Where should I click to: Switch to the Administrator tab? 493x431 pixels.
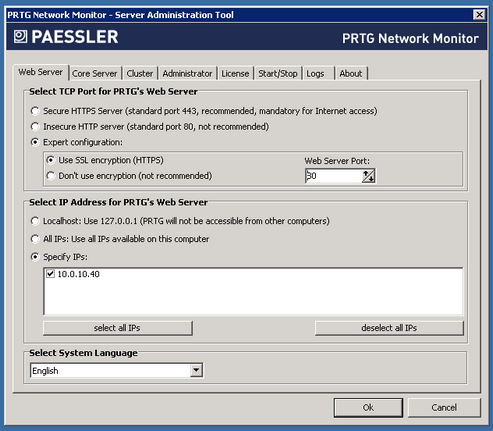click(x=187, y=73)
